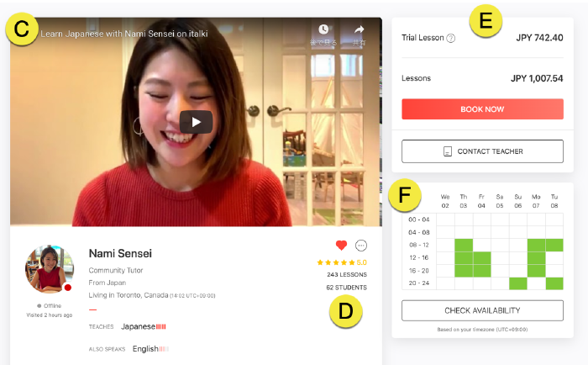Select Thursday 08-12 green availability slot
The width and height of the screenshot is (588, 365).
pos(464,245)
